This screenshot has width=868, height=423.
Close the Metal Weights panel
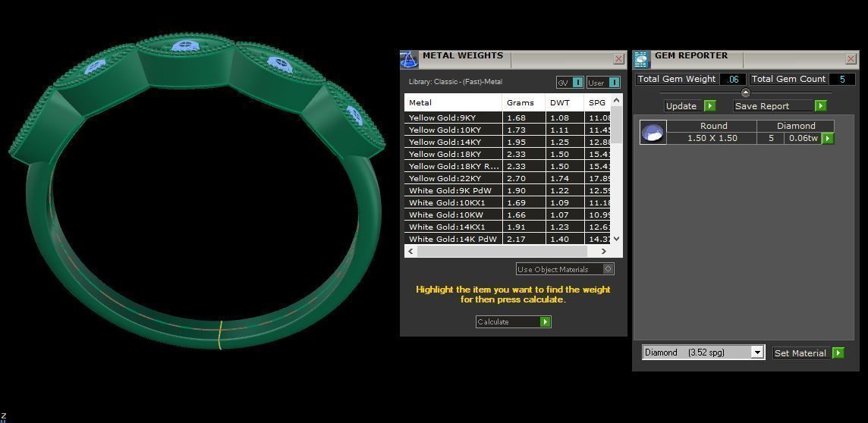point(619,58)
